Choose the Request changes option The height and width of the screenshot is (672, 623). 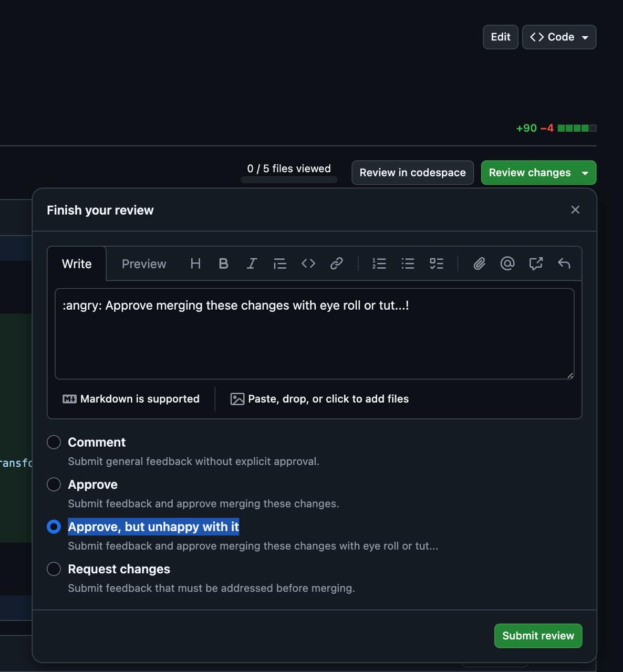(54, 569)
